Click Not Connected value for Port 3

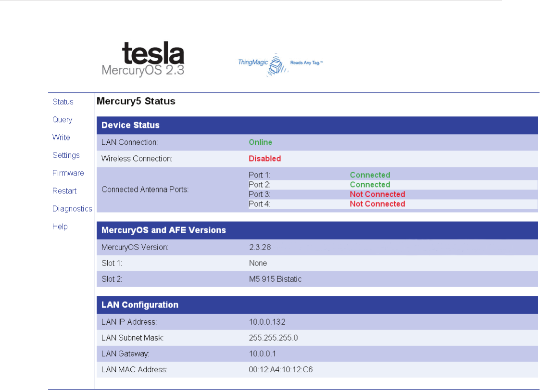pyautogui.click(x=377, y=194)
